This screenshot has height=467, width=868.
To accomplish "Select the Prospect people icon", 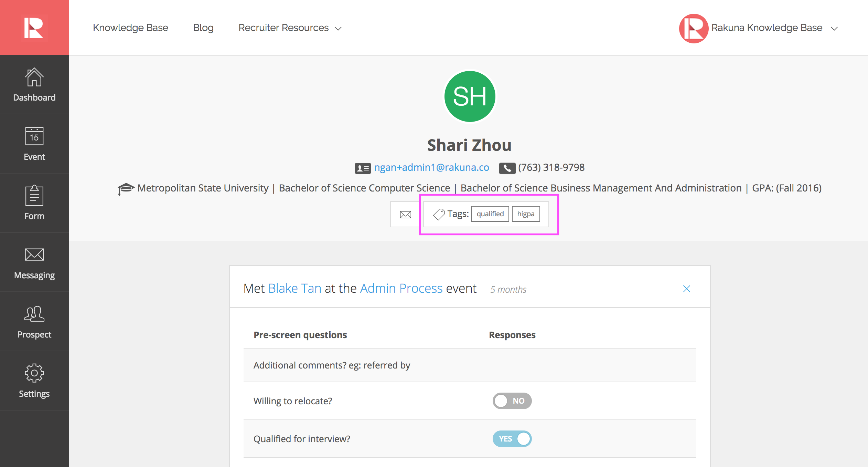I will (x=34, y=314).
